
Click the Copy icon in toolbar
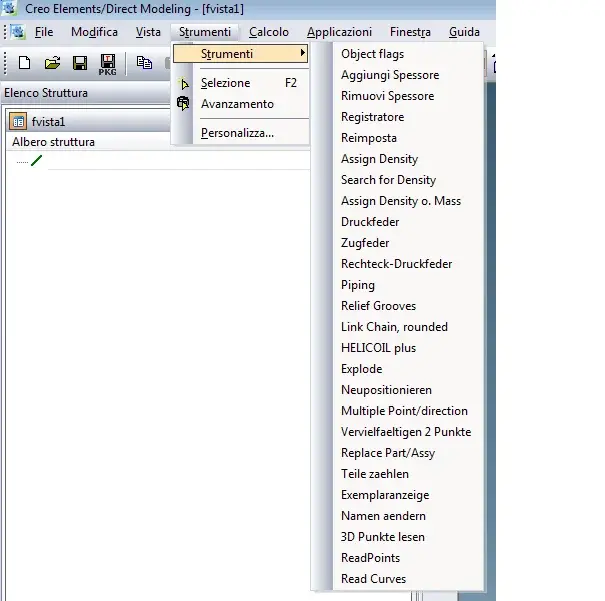point(144,63)
